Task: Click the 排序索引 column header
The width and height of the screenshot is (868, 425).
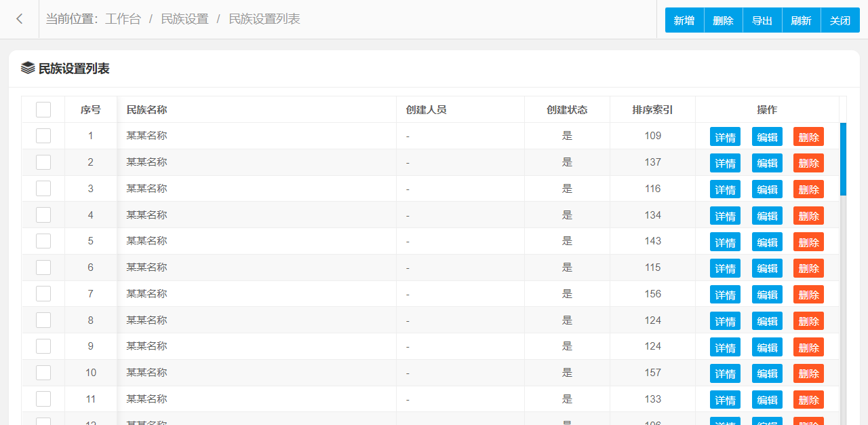Action: 652,109
